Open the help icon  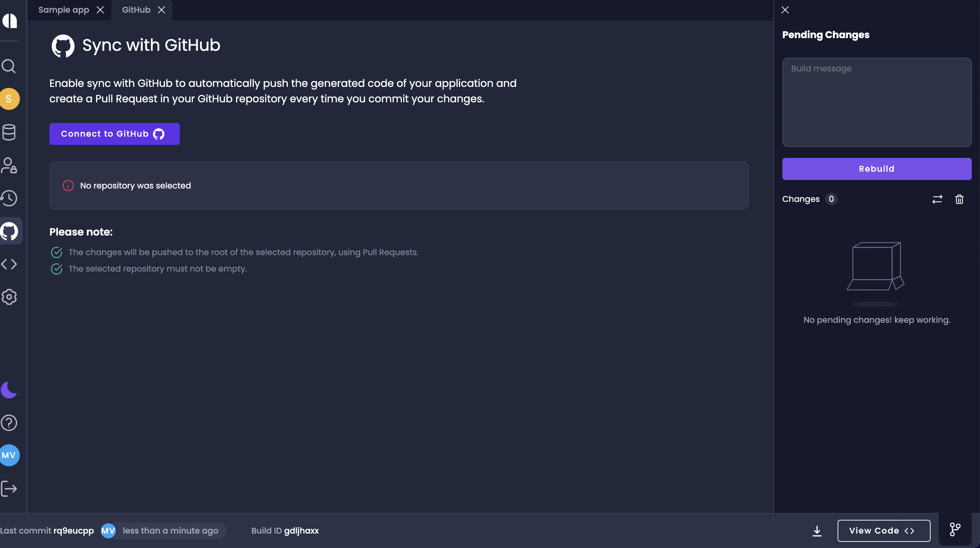pos(9,422)
